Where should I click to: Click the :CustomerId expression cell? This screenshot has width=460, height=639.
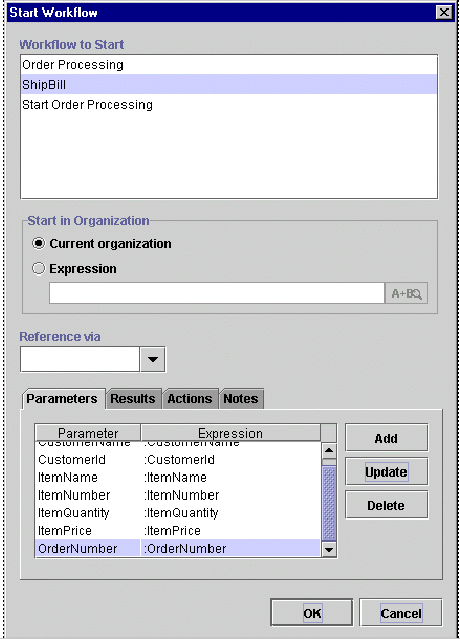pos(231,460)
